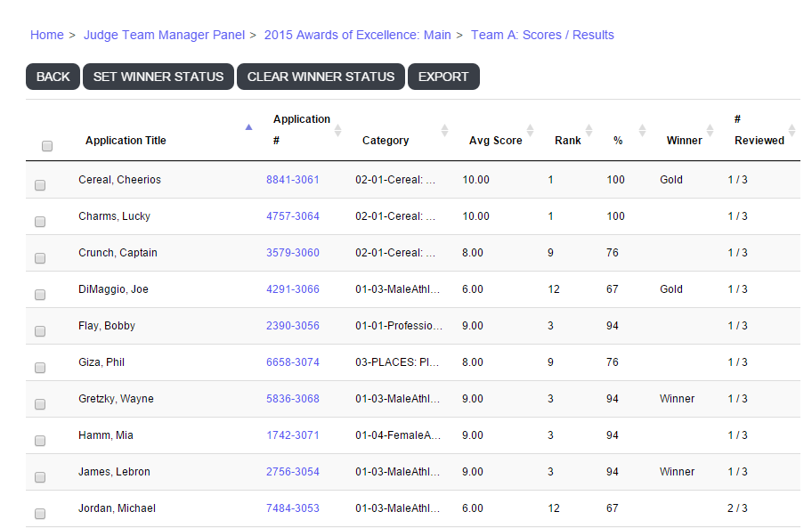Click the Rank column header text
Viewport: 812px width, 528px height.
[567, 141]
